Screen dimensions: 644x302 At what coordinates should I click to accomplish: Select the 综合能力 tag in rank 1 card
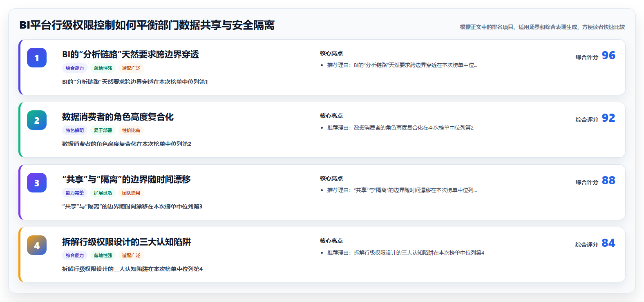[x=75, y=68]
